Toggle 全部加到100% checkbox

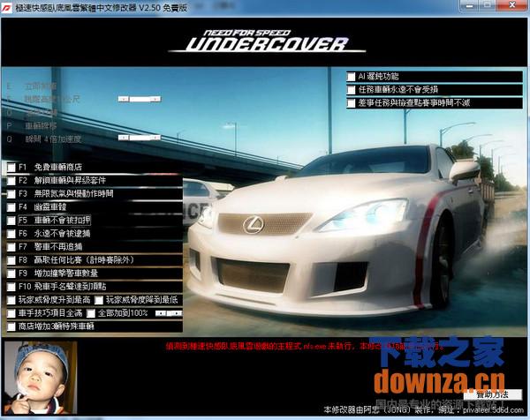[91, 313]
